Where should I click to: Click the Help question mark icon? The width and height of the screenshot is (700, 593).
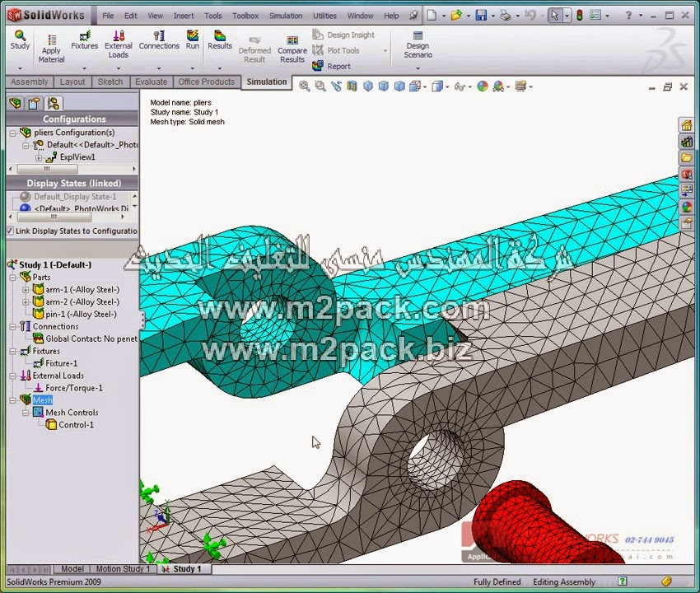pos(628,16)
